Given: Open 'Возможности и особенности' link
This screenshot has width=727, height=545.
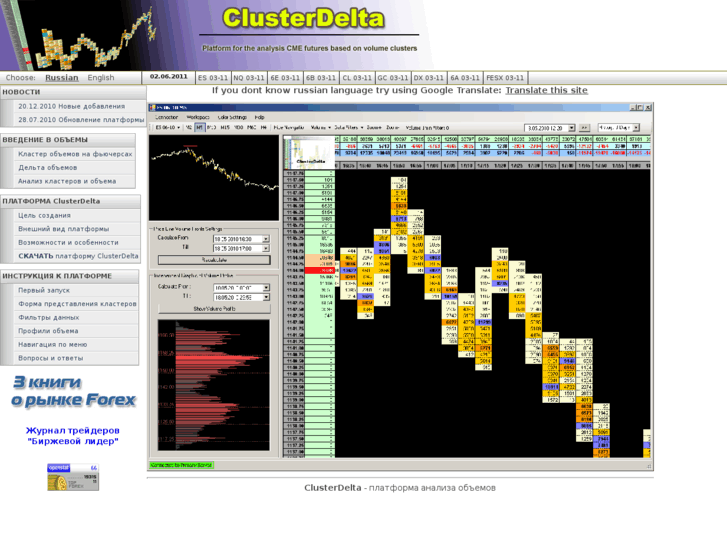Looking at the screenshot, I should point(68,243).
